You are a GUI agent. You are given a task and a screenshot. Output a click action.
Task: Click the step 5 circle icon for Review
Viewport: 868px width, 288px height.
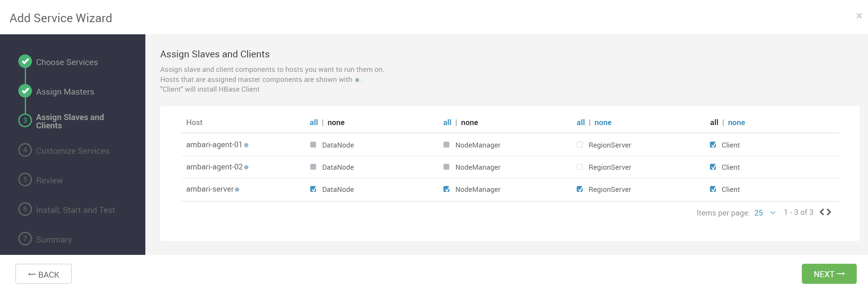click(25, 180)
